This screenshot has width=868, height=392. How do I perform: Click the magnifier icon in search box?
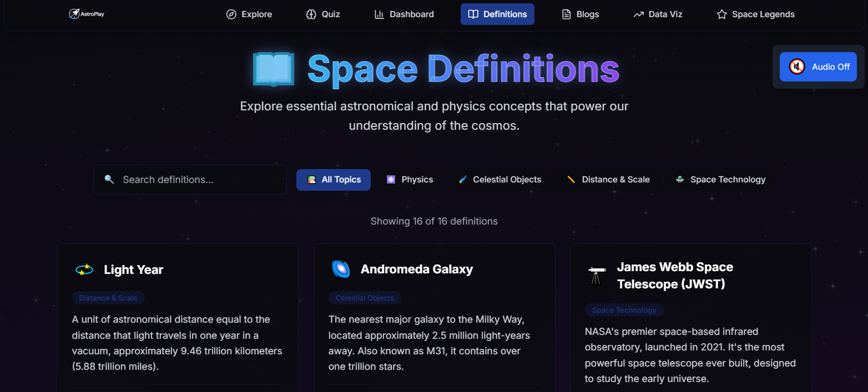[x=109, y=180]
